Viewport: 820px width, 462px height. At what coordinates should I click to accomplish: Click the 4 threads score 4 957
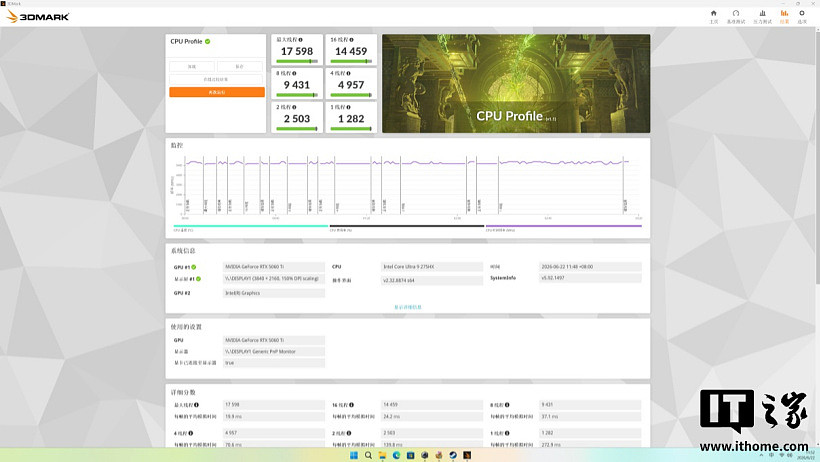click(x=351, y=85)
